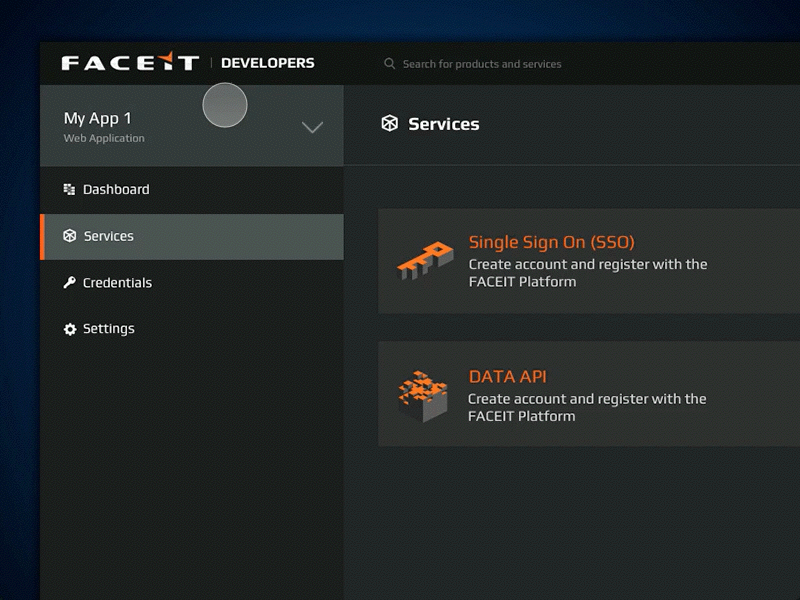Open the DATA API title link
The image size is (800, 600).
pos(507,377)
